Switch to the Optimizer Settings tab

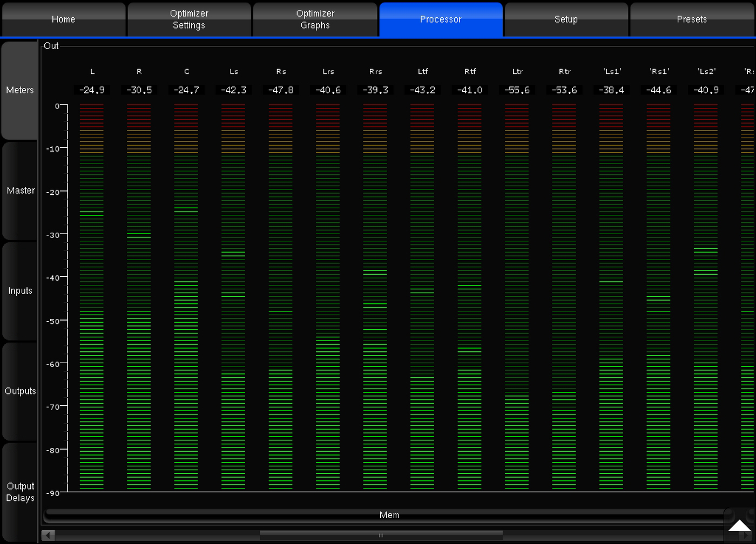189,19
